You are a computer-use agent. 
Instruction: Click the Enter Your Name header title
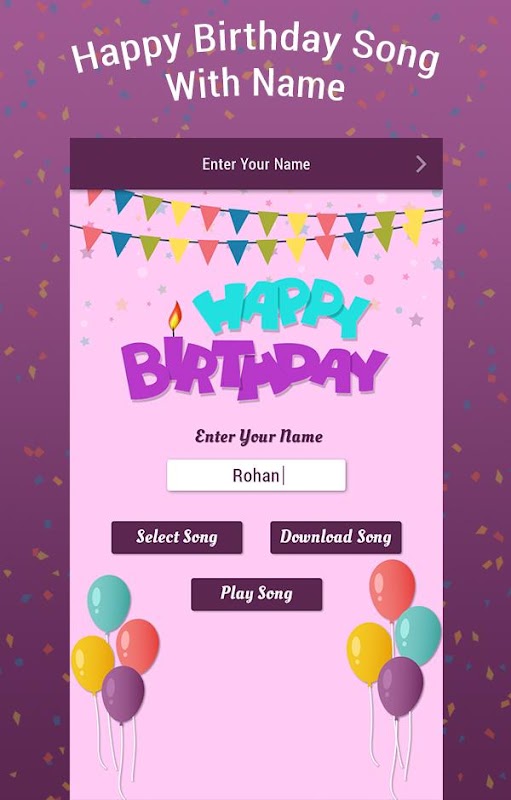point(256,164)
